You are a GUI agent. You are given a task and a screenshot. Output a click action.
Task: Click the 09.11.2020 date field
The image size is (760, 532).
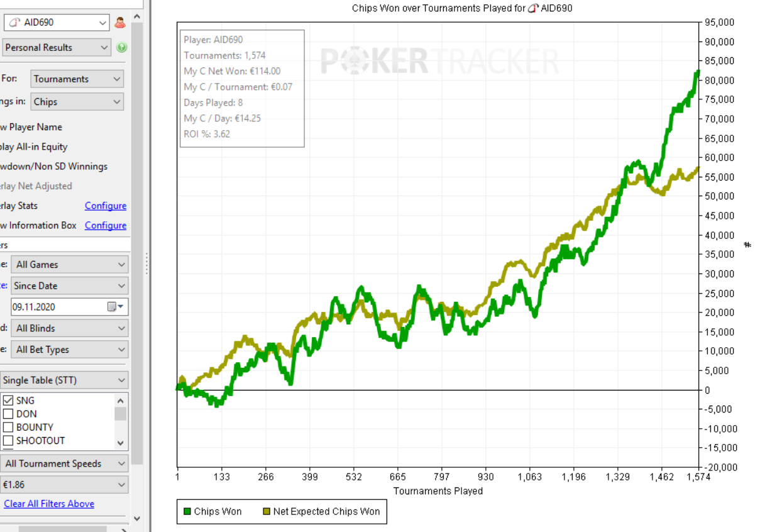point(58,307)
